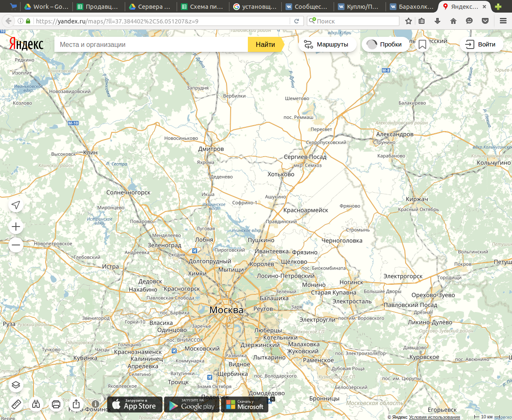The height and width of the screenshot is (420, 512).
Task: Select the ruler distance measurement tool
Action: [x=16, y=404]
